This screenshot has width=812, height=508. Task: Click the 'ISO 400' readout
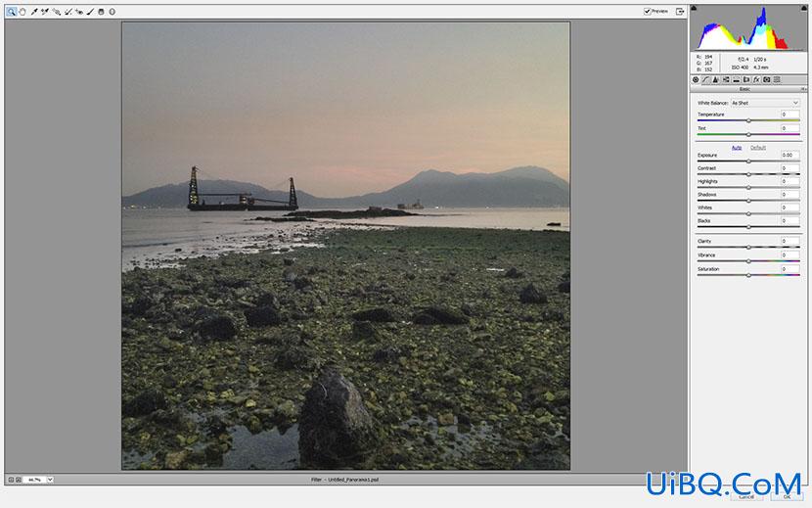pos(739,68)
